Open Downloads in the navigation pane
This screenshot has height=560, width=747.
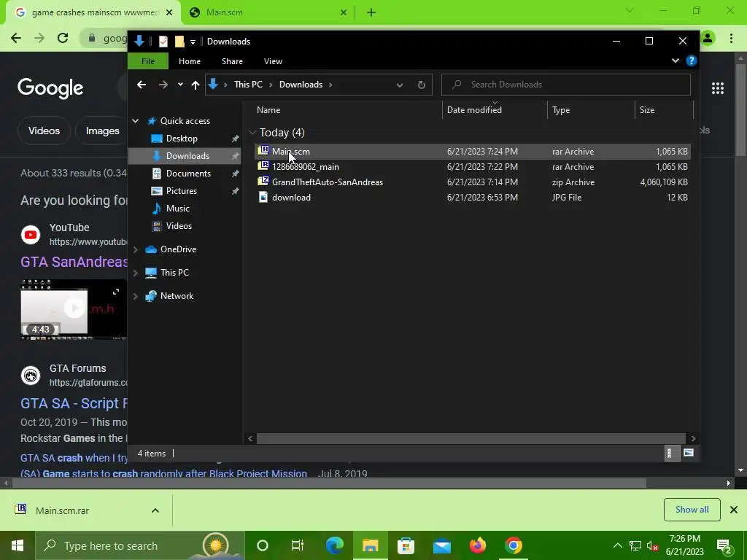click(187, 156)
